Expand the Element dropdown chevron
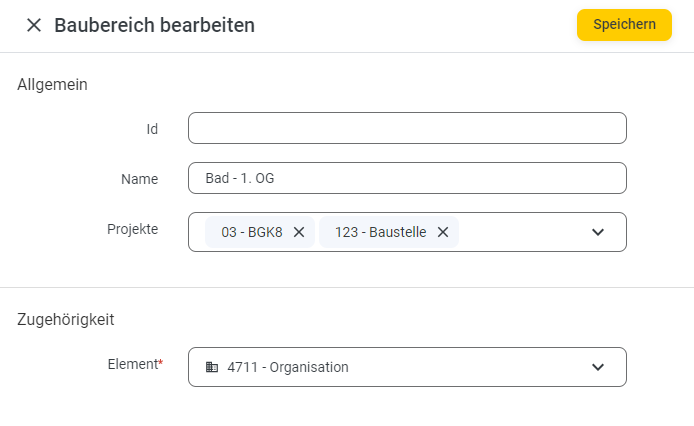This screenshot has height=426, width=694. point(598,367)
